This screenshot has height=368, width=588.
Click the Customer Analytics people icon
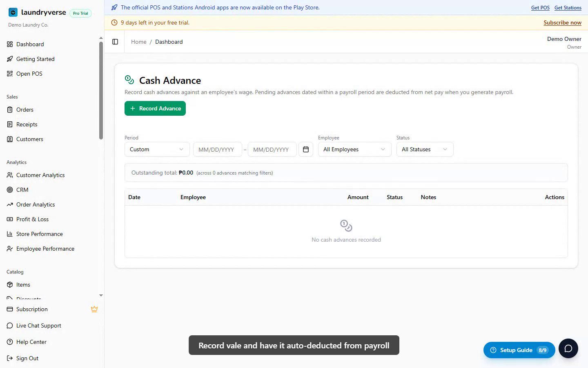coord(10,175)
